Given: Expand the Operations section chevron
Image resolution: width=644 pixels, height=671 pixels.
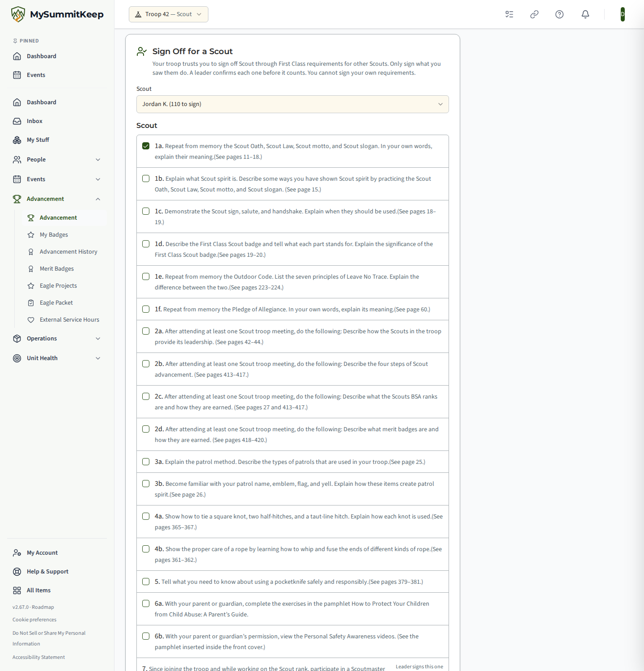Looking at the screenshot, I should tap(98, 339).
